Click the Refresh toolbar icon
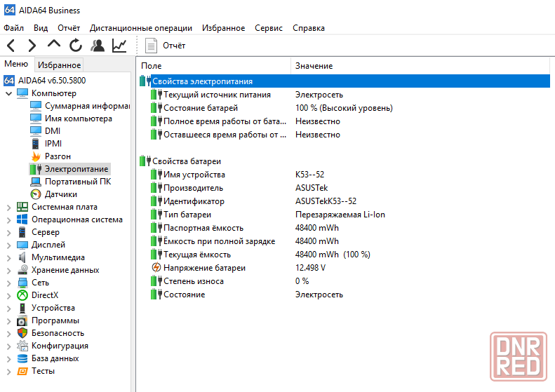Image resolution: width=555 pixels, height=392 pixels. 76,46
